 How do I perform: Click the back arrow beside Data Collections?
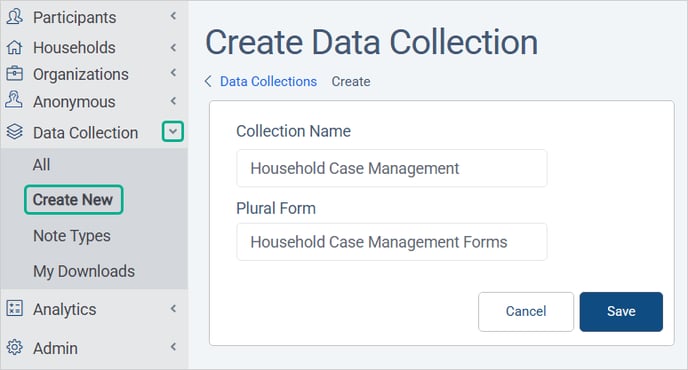[x=208, y=81]
